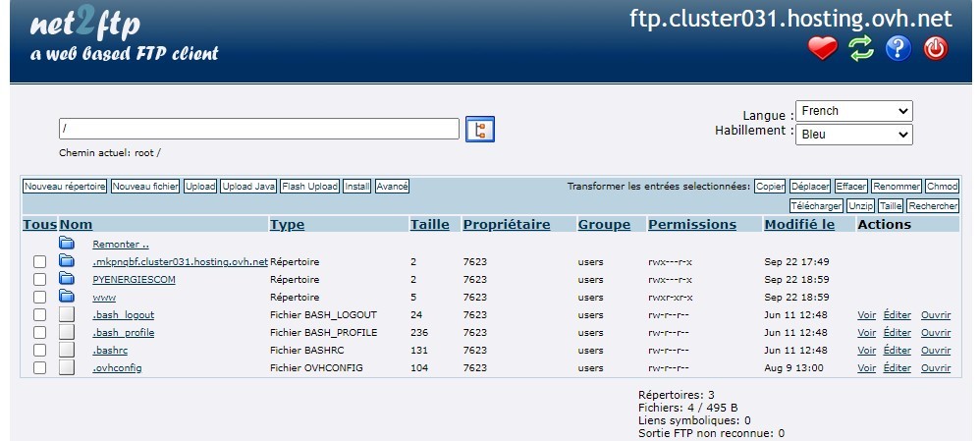Sort the list by Taille column header
The image size is (980, 441).
429,225
